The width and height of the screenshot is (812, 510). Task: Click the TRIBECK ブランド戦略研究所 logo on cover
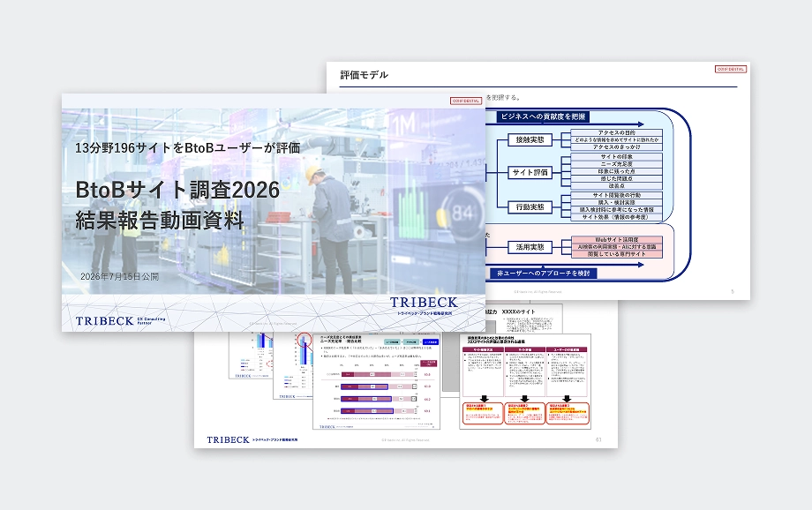(424, 305)
